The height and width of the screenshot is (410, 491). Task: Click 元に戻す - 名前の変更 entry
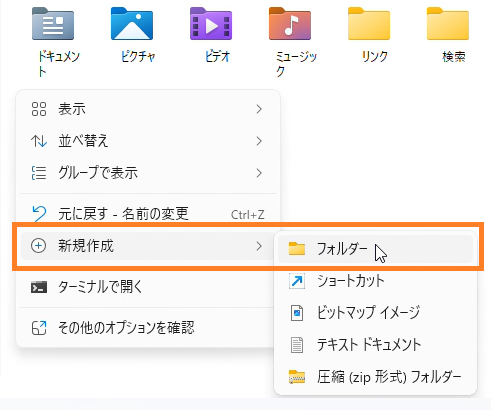pos(147,214)
